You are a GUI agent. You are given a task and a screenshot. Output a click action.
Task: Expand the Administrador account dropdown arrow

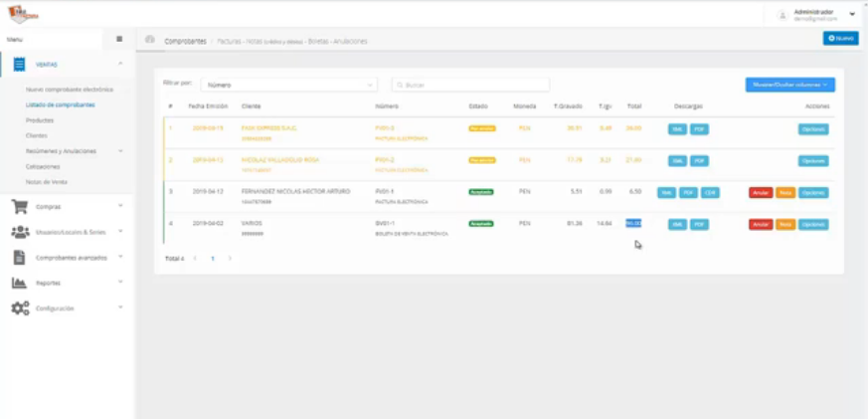pyautogui.click(x=852, y=14)
